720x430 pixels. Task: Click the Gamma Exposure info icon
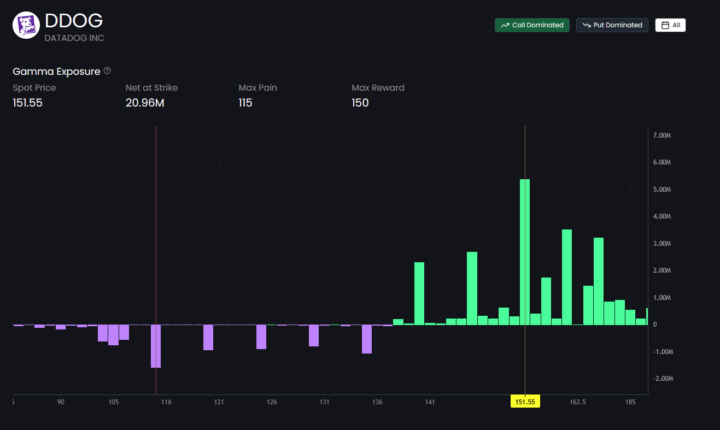coord(107,71)
